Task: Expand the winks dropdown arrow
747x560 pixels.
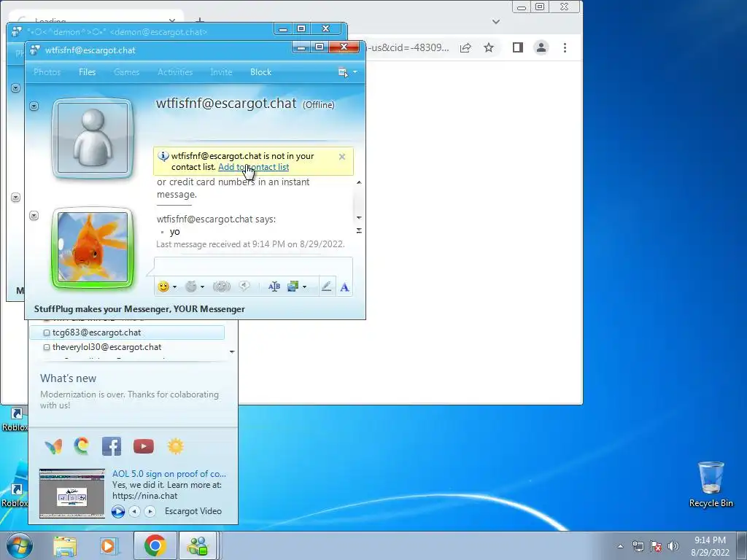Action: (x=203, y=287)
